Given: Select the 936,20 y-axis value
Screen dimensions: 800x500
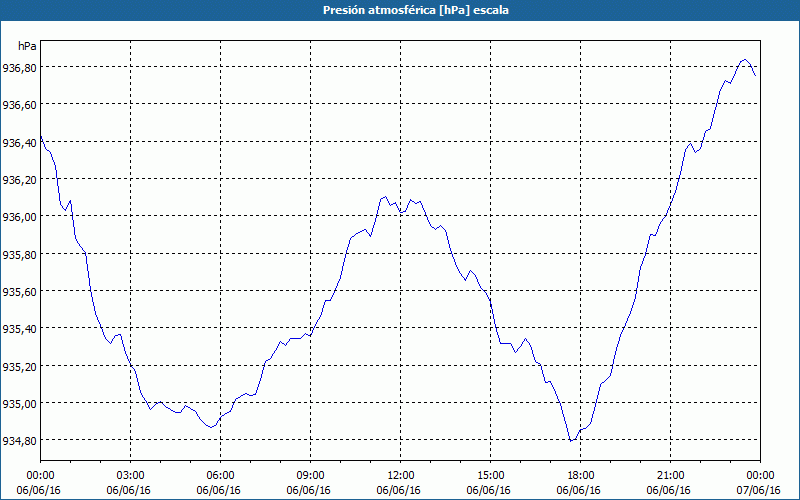Looking at the screenshot, I should tap(19, 180).
